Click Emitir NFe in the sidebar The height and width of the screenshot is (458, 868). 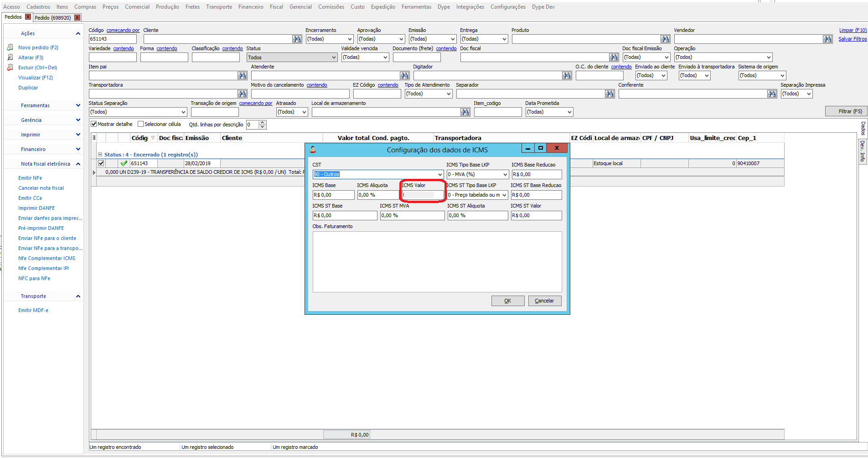[30, 178]
